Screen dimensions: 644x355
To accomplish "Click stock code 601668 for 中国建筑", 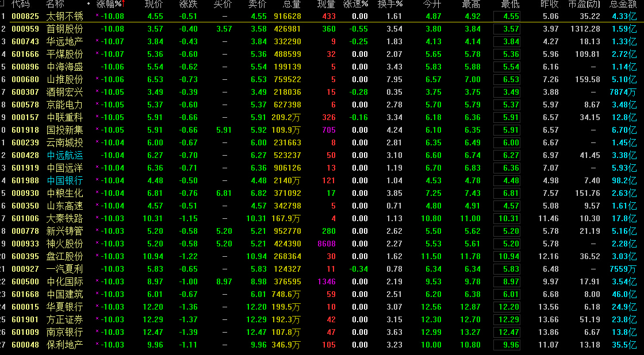I will tap(25, 295).
